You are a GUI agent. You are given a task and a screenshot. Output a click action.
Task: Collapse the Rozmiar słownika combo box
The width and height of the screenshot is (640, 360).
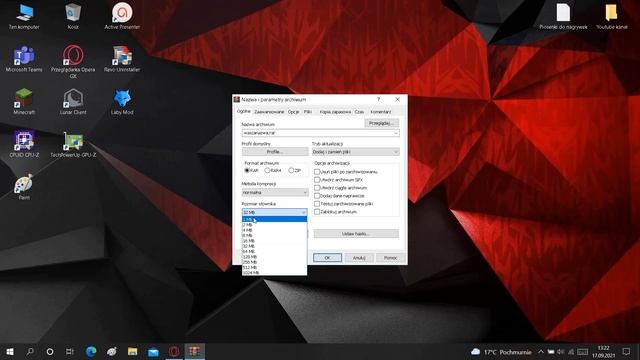click(x=275, y=212)
